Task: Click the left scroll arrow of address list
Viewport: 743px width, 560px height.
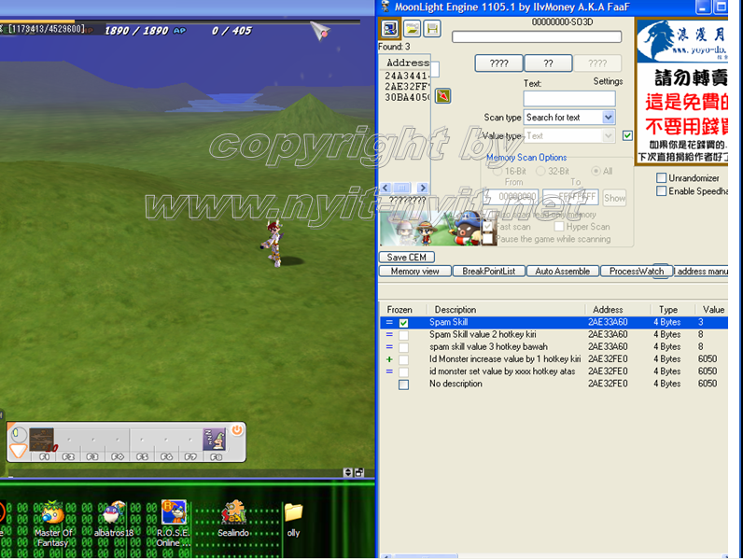Action: click(386, 188)
